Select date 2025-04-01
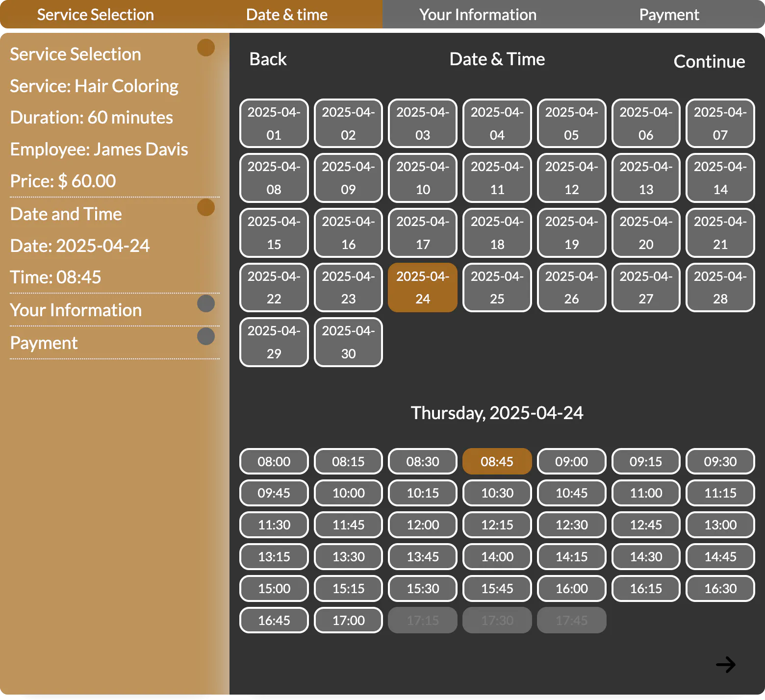The height and width of the screenshot is (700, 765). (274, 124)
